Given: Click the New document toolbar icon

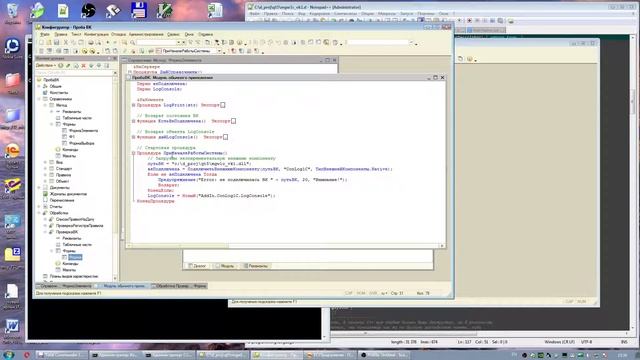Looking at the screenshot, I should click(41, 42).
